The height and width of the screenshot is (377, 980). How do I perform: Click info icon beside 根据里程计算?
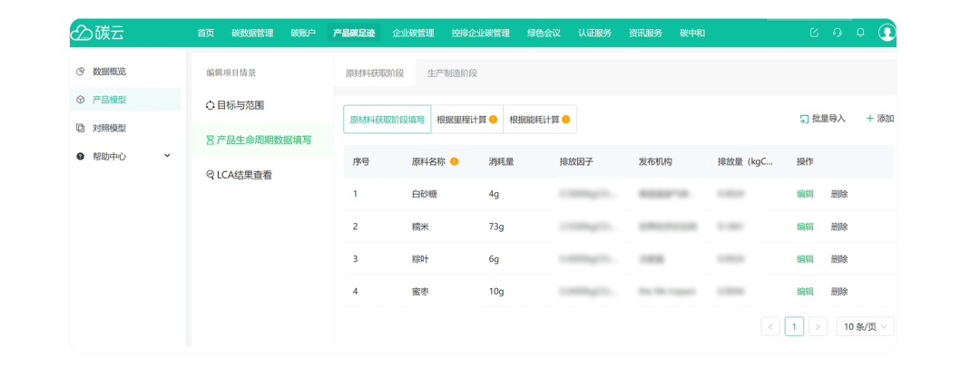pos(494,120)
